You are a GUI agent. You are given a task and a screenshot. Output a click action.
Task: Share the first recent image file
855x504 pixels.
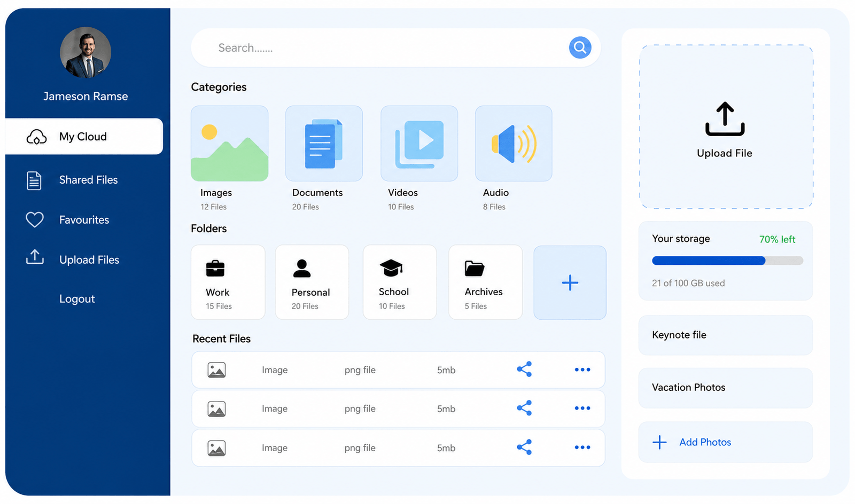point(524,369)
